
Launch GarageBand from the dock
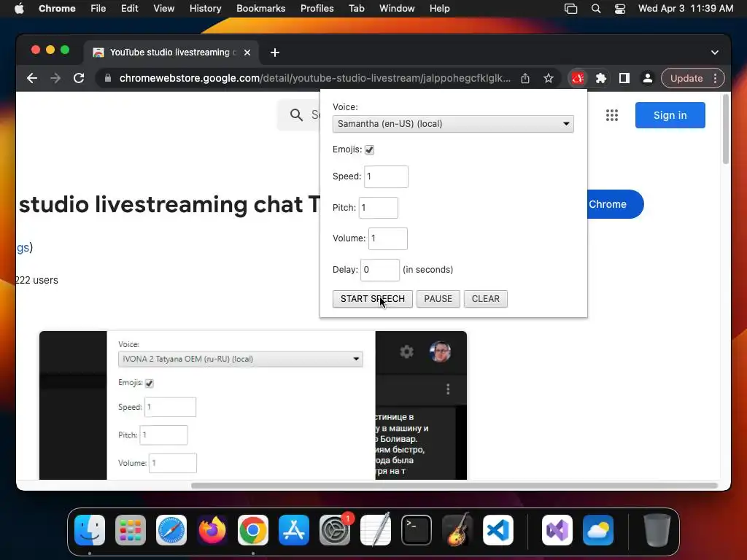(x=457, y=530)
